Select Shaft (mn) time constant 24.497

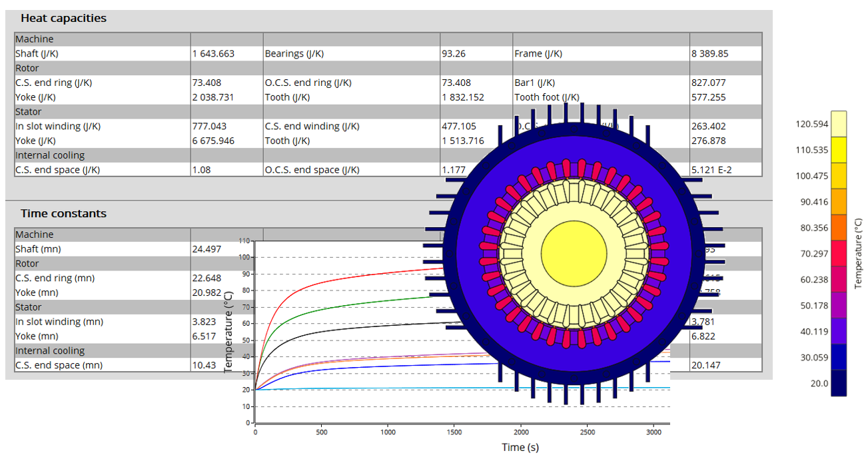tap(207, 249)
